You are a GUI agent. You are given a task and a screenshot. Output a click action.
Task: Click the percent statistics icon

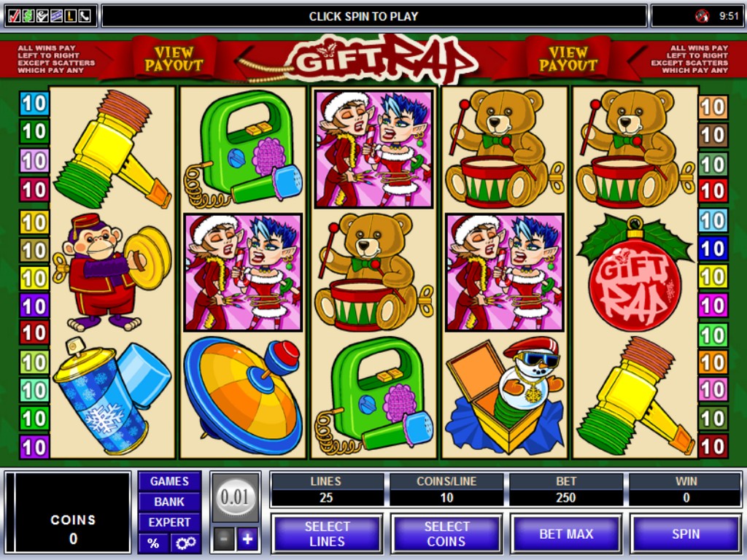coord(153,542)
